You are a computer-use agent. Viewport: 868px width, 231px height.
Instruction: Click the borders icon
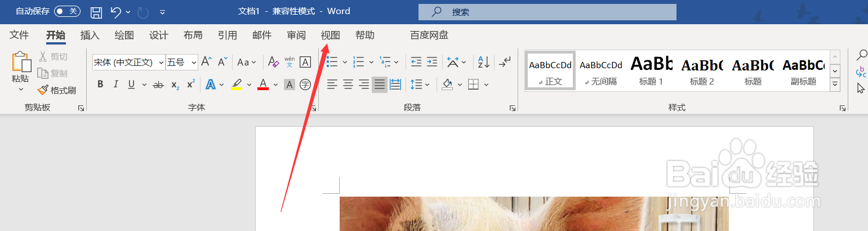[x=473, y=85]
